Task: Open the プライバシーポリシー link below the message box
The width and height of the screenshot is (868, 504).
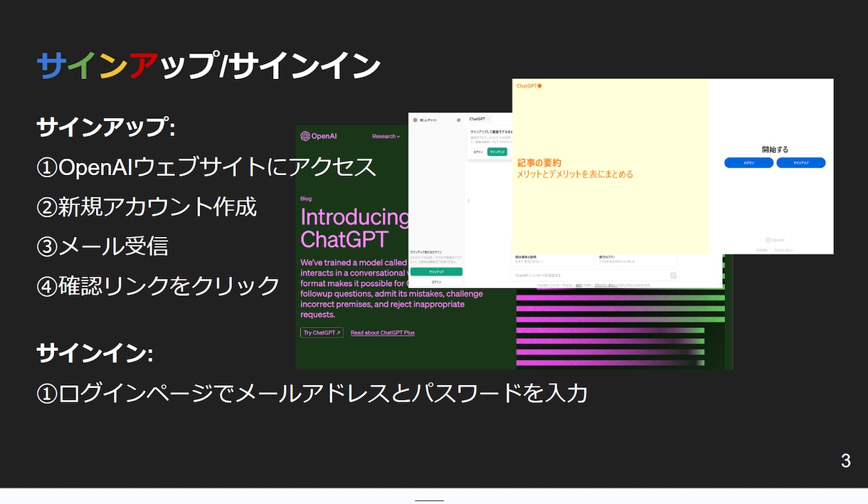Action: coord(606,285)
